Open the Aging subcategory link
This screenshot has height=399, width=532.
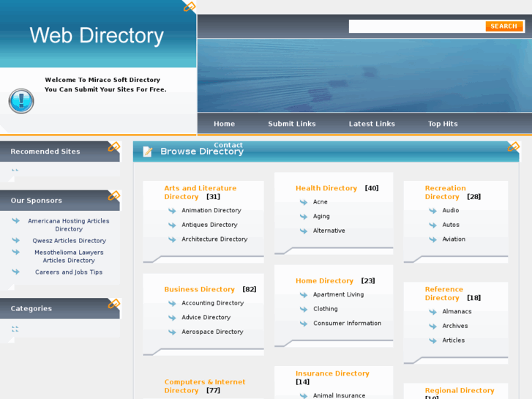321,216
